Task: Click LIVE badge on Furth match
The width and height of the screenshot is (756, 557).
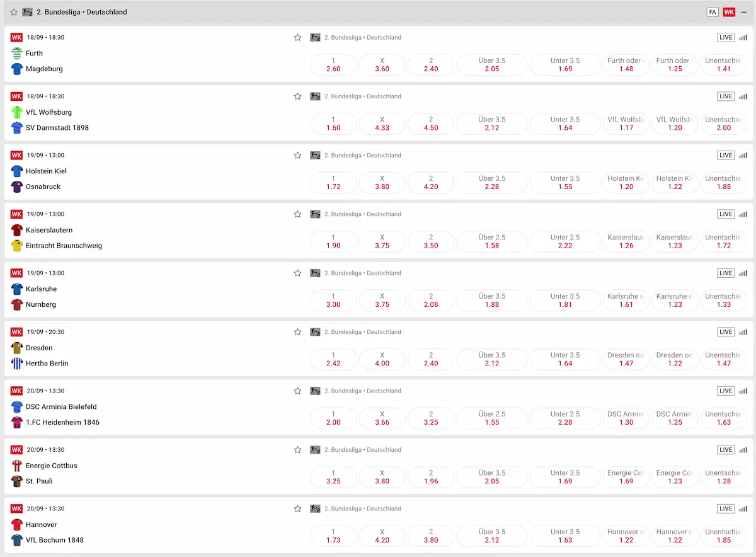Action: click(726, 37)
